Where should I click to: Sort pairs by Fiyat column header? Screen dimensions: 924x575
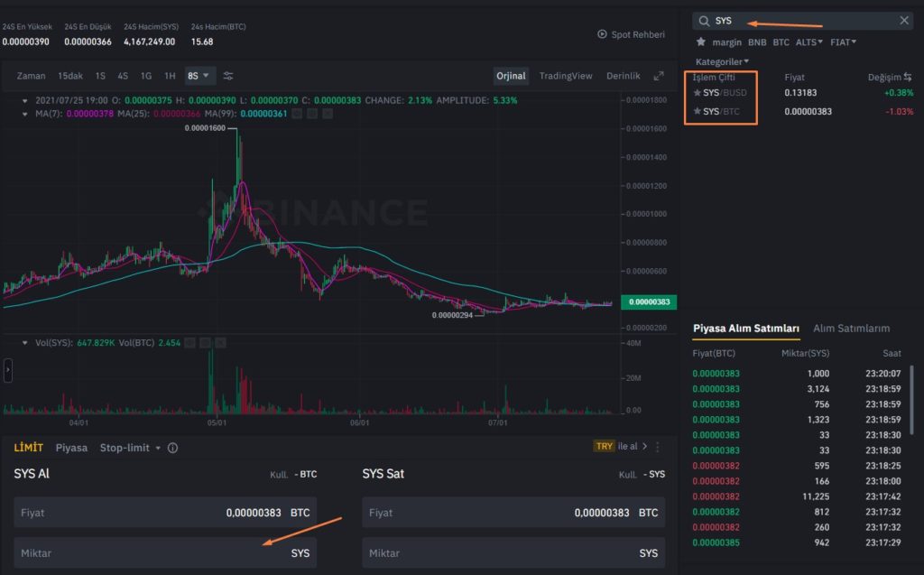click(794, 78)
